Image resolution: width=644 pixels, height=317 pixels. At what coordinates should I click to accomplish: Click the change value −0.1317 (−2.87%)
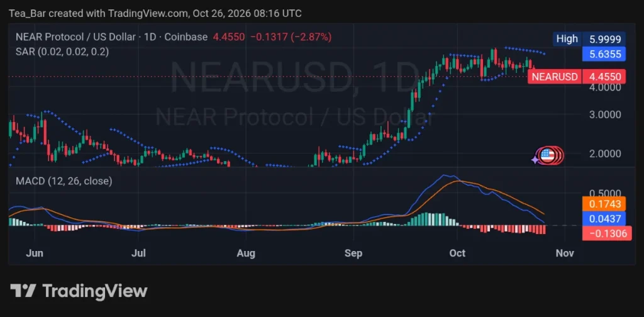point(291,37)
